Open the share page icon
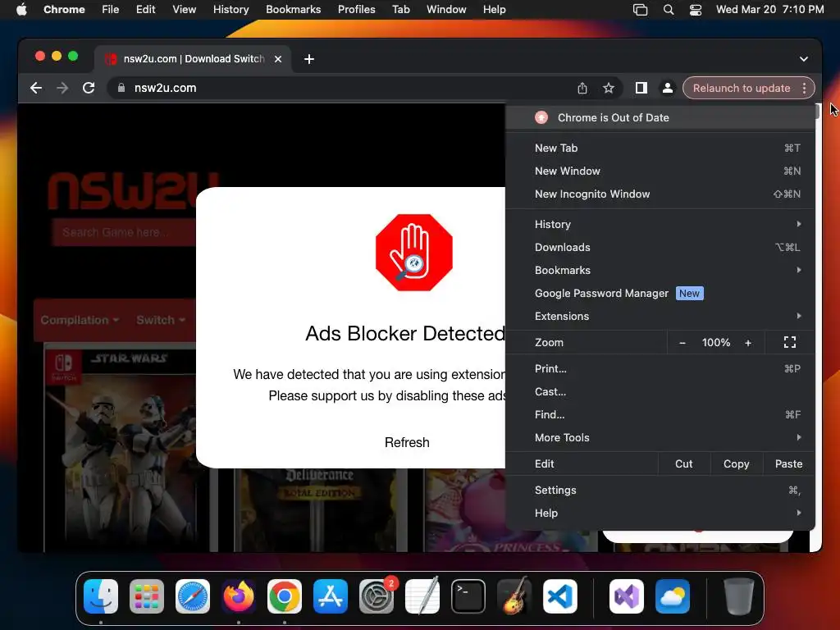The image size is (840, 630). 582,88
